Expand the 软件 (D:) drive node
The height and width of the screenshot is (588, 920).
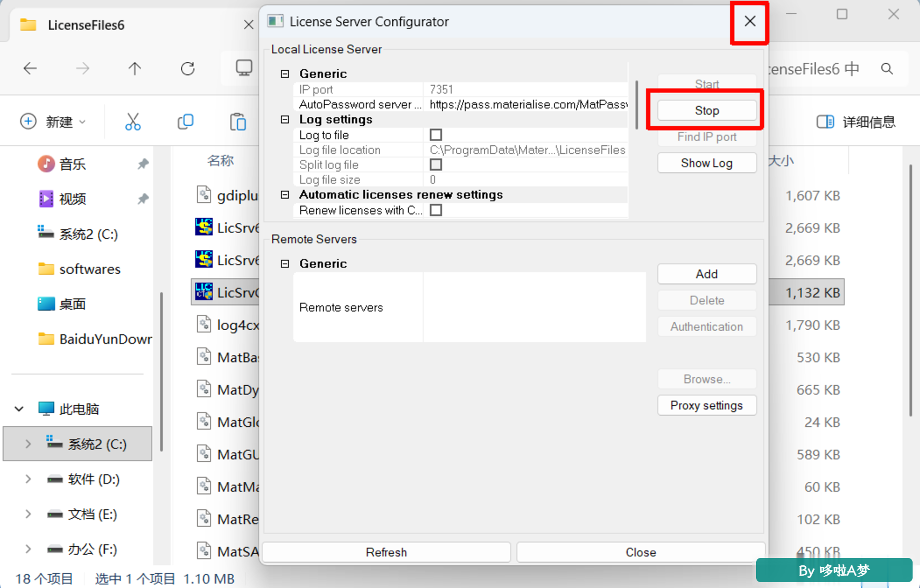point(28,479)
